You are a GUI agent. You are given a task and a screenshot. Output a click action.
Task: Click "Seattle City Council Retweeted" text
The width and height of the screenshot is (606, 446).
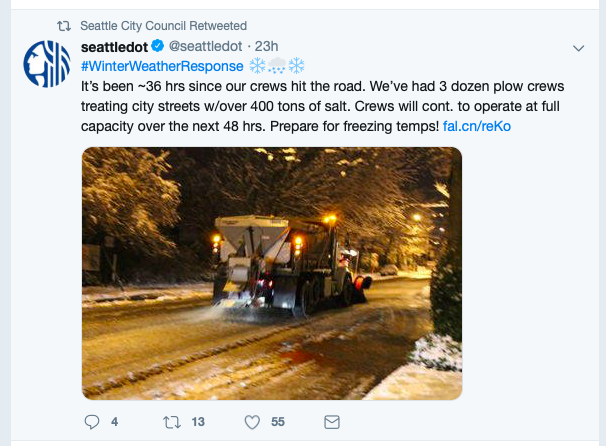(164, 25)
